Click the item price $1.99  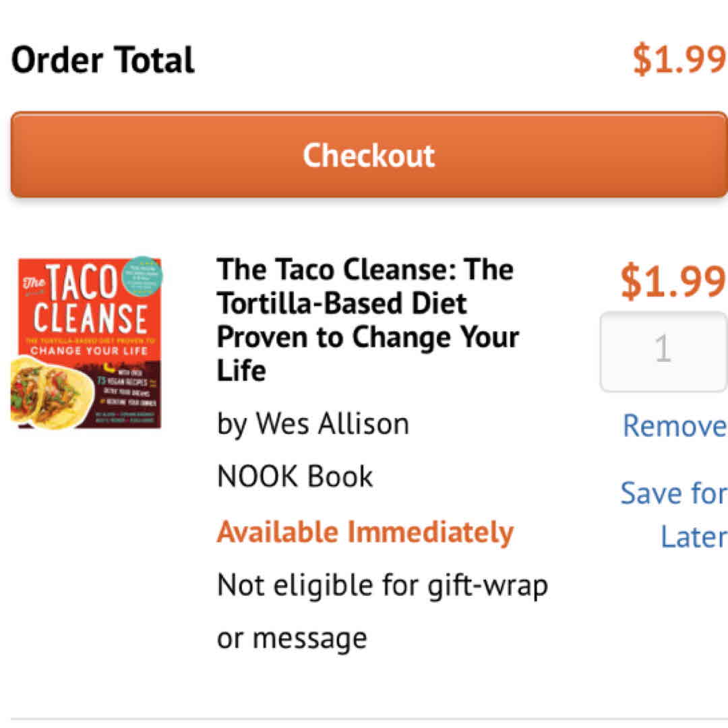(x=672, y=281)
